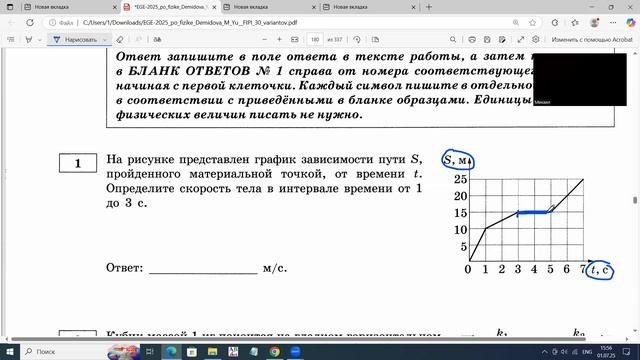
Task: Close the EGE-2025 PDF tab
Action: 214,7
